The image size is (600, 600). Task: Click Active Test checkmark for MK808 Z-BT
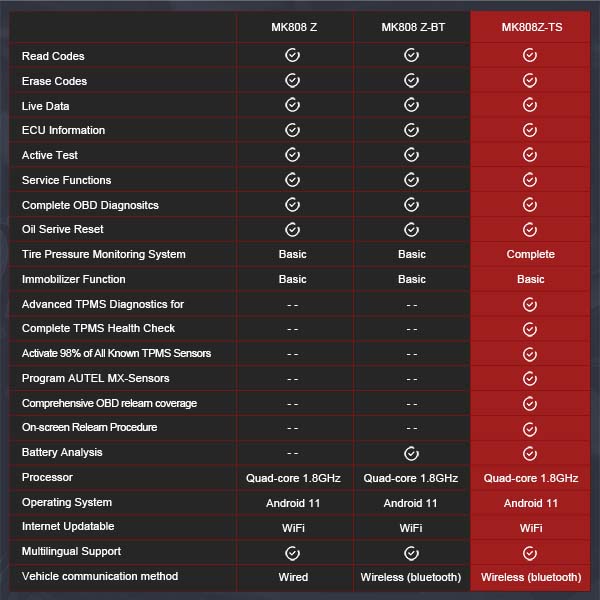click(411, 155)
